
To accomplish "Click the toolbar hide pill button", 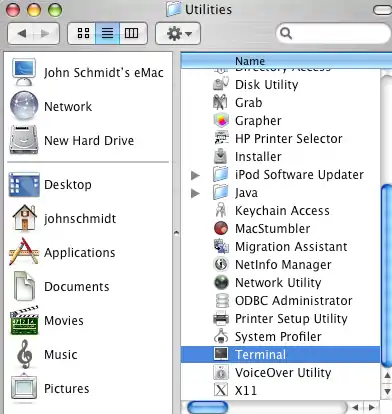I will 382,10.
